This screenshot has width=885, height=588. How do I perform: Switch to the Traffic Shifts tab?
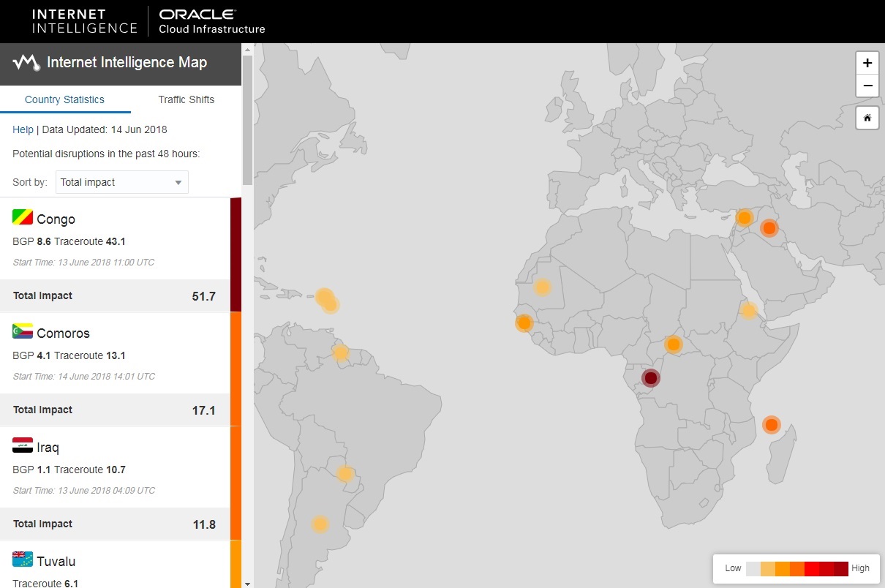[x=186, y=99]
